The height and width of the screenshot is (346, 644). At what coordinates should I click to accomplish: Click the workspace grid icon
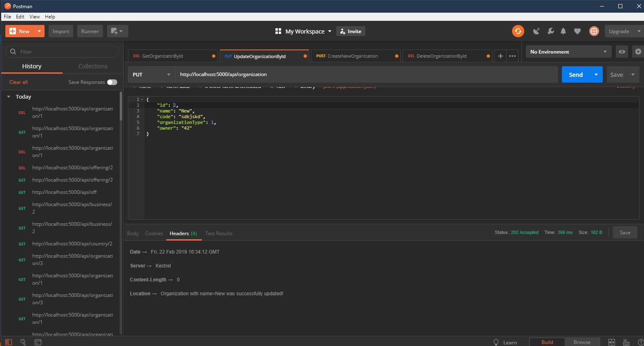pos(278,31)
